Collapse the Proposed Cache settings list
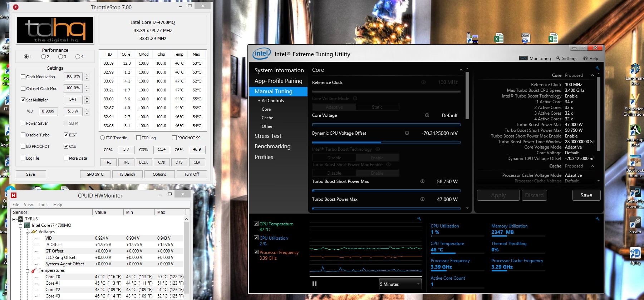 click(593, 166)
